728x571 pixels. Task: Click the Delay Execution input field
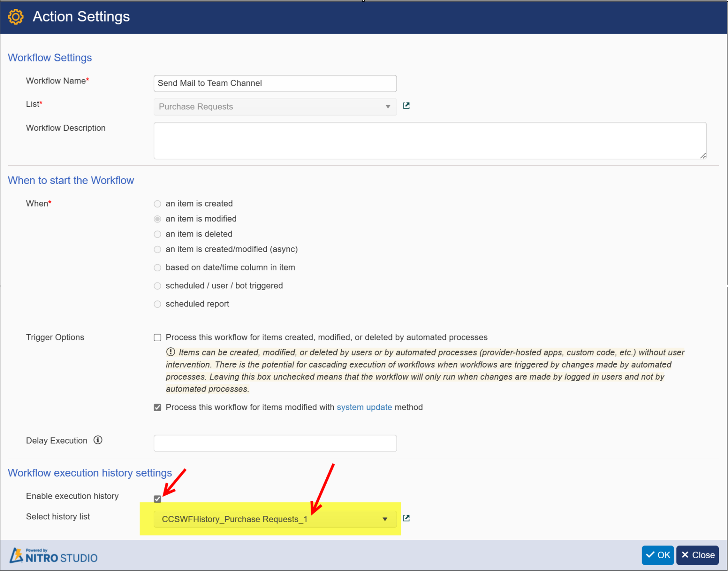[x=275, y=443]
